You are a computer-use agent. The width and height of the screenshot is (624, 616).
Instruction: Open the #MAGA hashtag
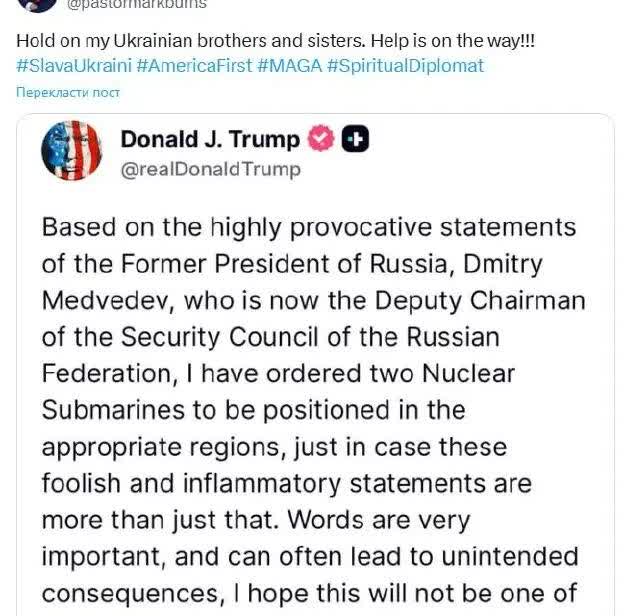pos(289,66)
